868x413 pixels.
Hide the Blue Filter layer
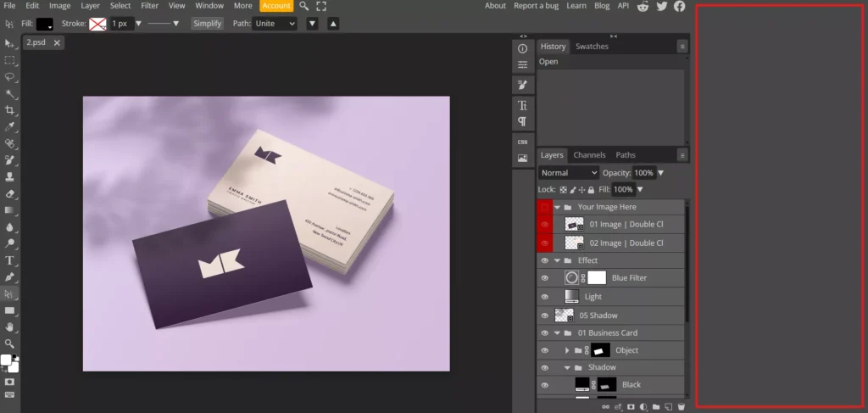(545, 278)
